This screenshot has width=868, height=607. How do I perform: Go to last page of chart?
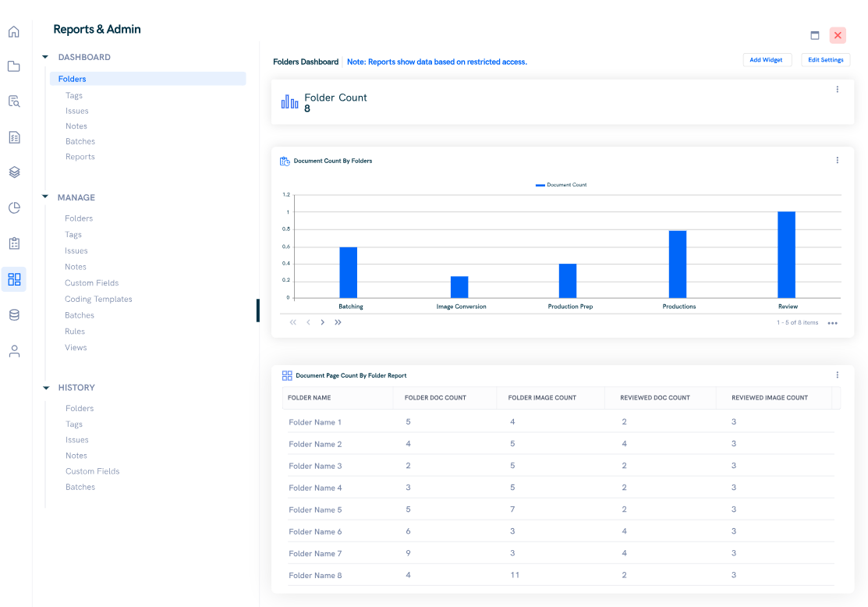[338, 322]
